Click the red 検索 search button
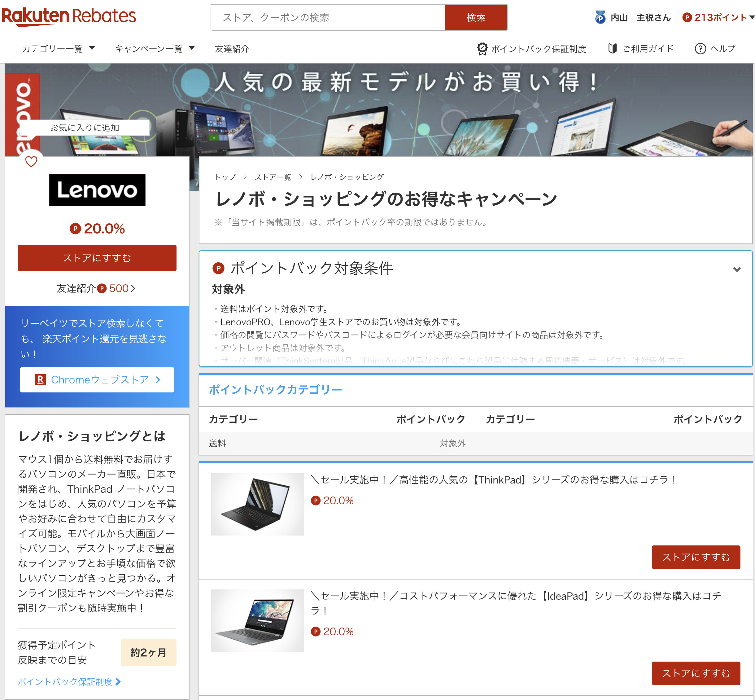This screenshot has width=755, height=700. pyautogui.click(x=476, y=17)
